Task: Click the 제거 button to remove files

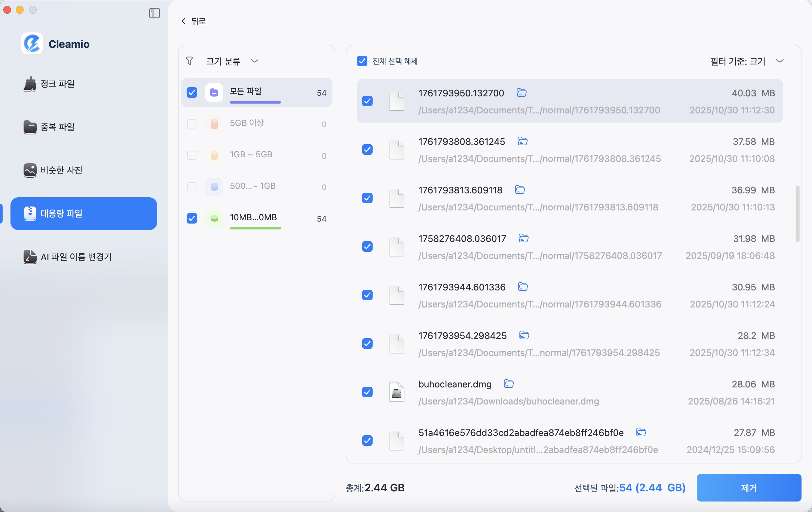Action: pos(748,488)
